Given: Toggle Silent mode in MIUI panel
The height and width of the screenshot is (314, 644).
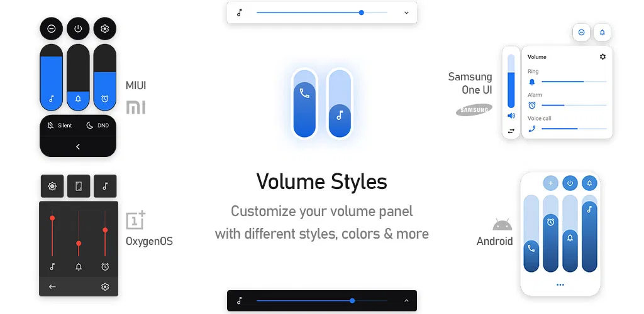Looking at the screenshot, I should click(60, 126).
